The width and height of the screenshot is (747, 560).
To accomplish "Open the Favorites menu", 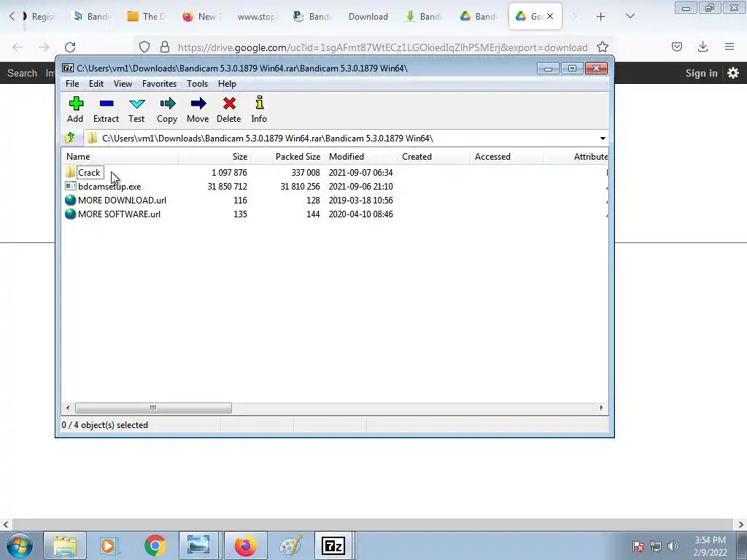I will click(159, 84).
